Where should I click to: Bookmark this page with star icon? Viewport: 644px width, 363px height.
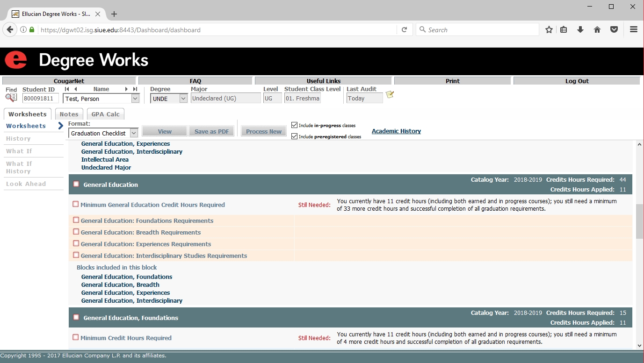(x=549, y=30)
